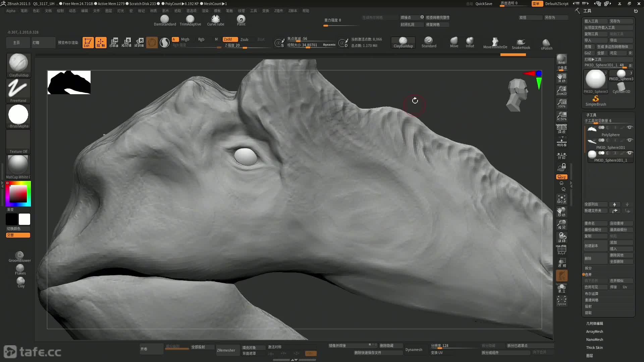644x362 pixels.
Task: Choose the Paint brush
Action: tap(241, 20)
